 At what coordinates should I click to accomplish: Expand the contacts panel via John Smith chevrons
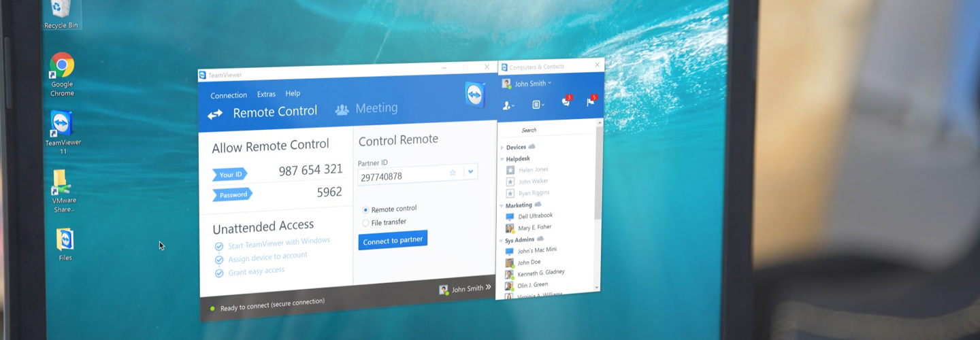click(488, 287)
